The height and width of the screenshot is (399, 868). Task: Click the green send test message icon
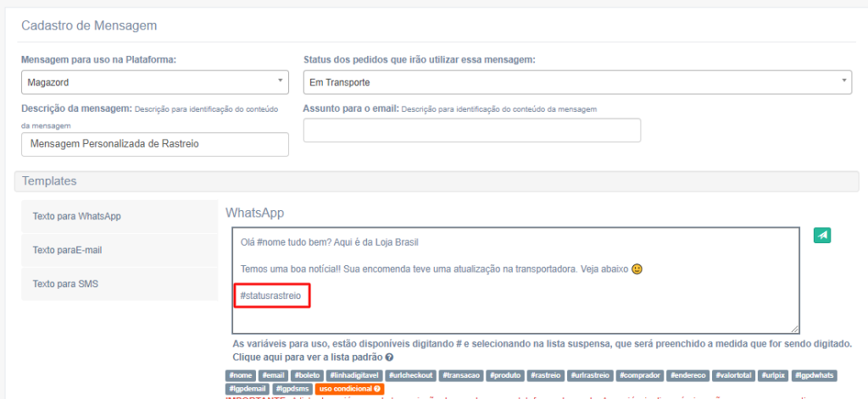coord(822,236)
